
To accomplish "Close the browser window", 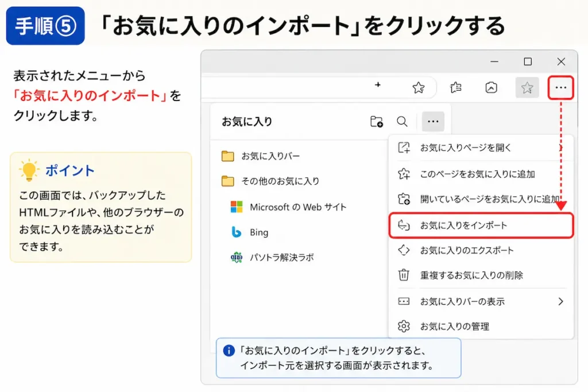I will [561, 61].
